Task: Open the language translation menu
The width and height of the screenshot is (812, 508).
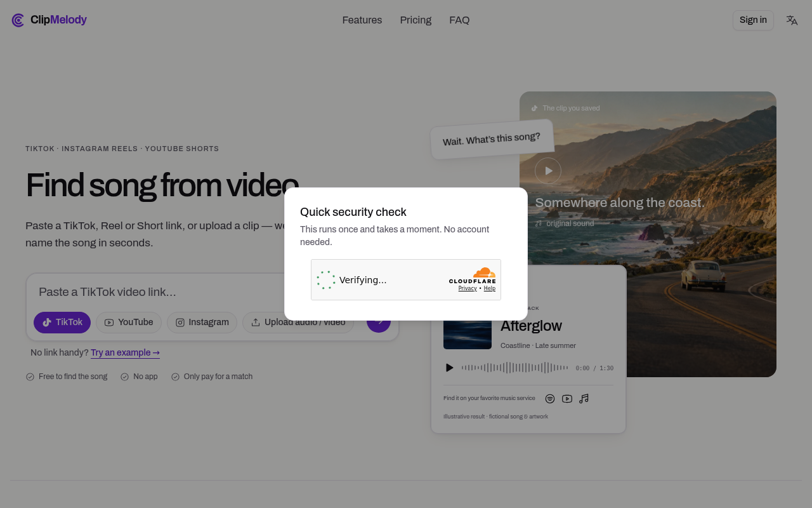Action: pyautogui.click(x=792, y=20)
